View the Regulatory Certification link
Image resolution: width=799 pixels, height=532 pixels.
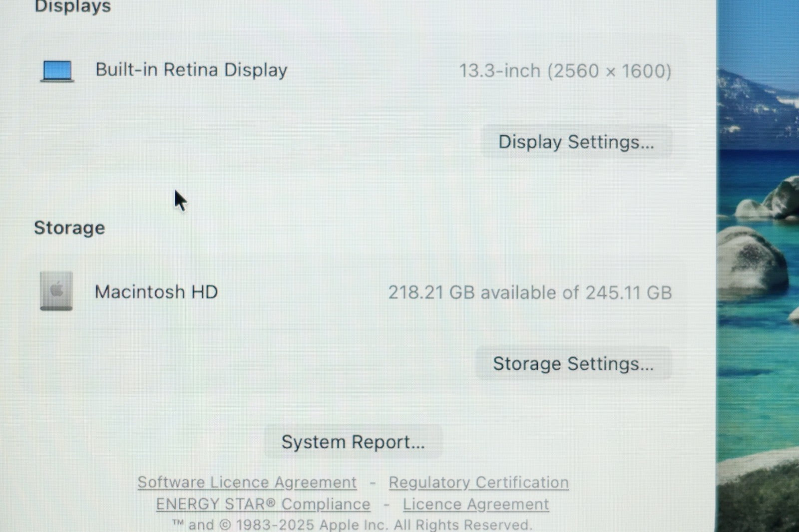click(x=478, y=483)
